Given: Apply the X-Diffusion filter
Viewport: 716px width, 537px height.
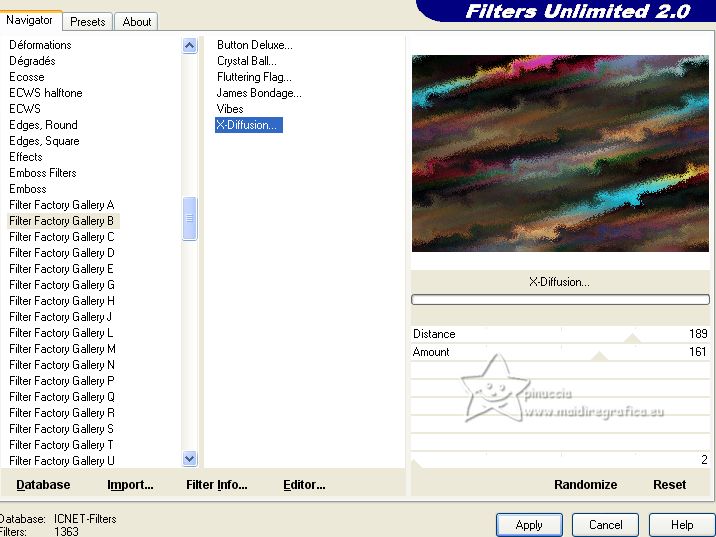Looking at the screenshot, I should pyautogui.click(x=529, y=525).
